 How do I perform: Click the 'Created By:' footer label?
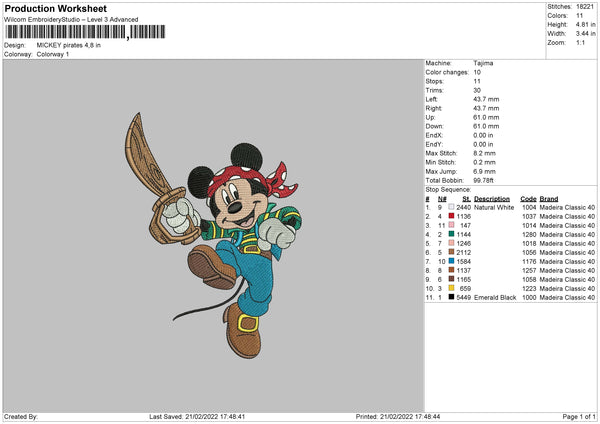tap(21, 416)
